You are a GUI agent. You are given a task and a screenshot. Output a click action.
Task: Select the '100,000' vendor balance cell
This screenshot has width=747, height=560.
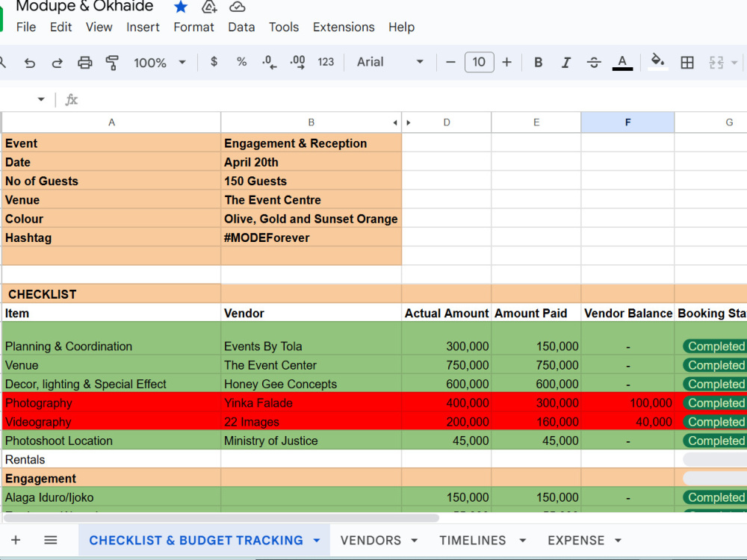(627, 403)
